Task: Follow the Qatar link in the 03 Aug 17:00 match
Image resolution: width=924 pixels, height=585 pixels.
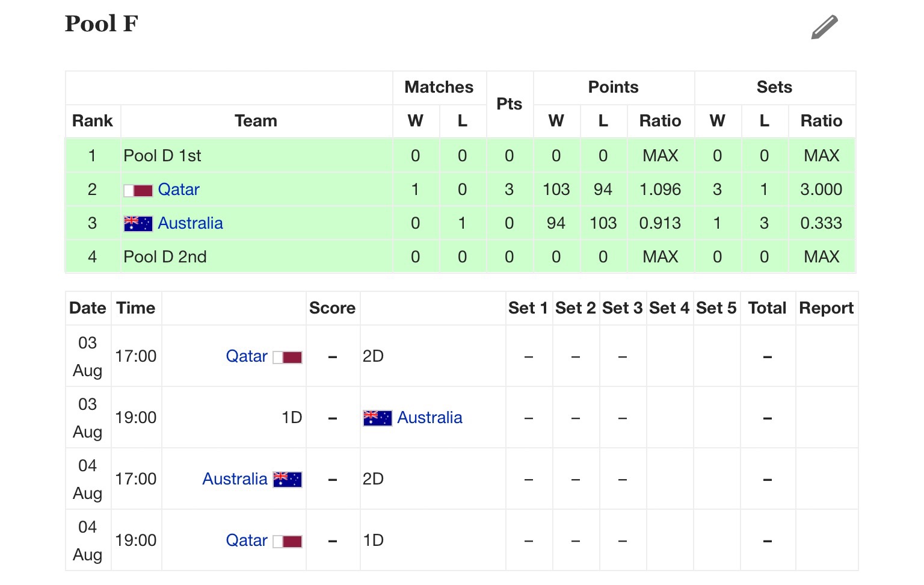Action: click(247, 356)
